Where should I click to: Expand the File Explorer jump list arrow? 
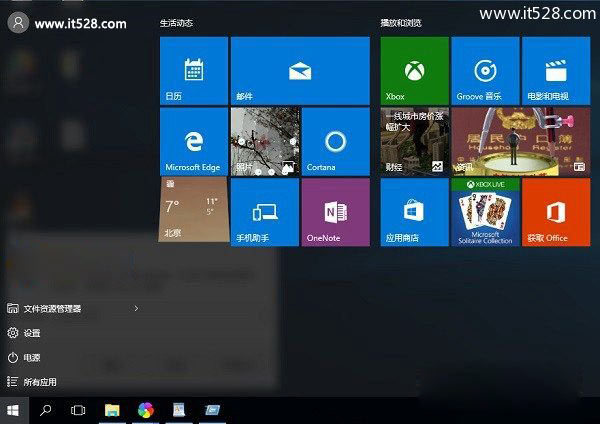[136, 308]
